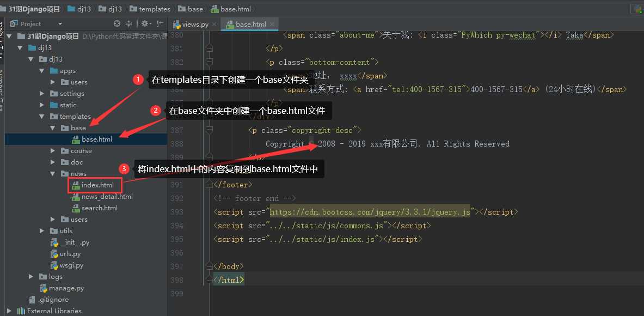Click users folder under apps
This screenshot has height=316, width=644.
(75, 82)
